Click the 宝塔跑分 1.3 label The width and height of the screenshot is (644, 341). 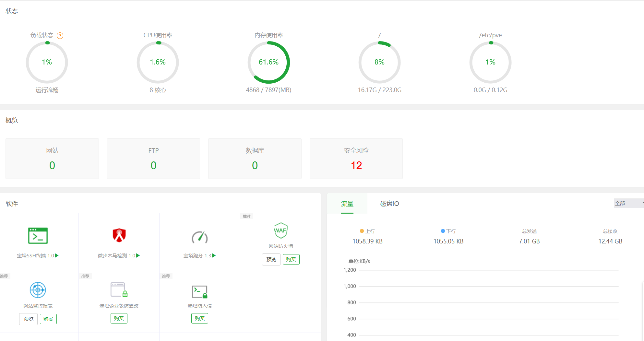click(197, 255)
